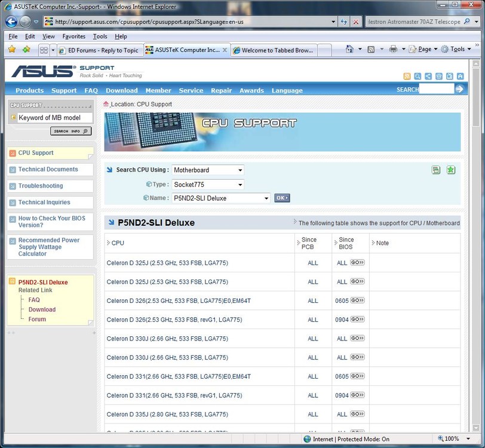Click GO icon for Celeron D 331 revG1 row
The height and width of the screenshot is (448, 485).
(357, 395)
